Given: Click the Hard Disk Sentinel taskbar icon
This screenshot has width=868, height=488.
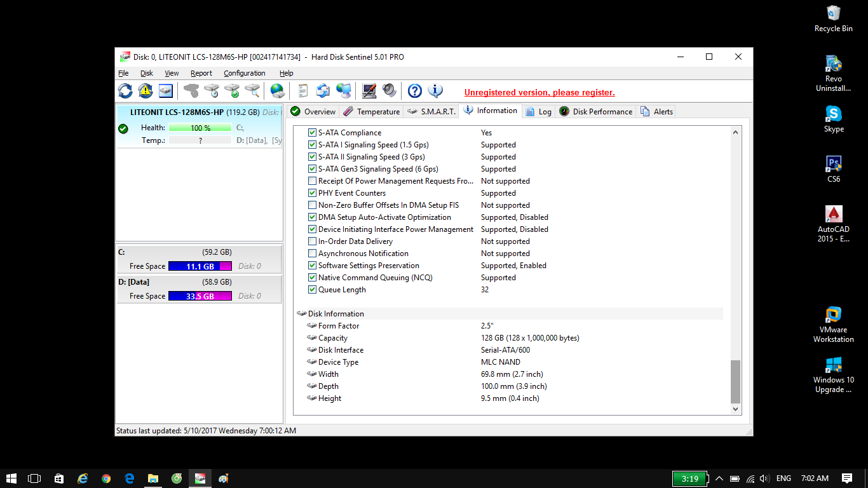Looking at the screenshot, I should coord(200,478).
